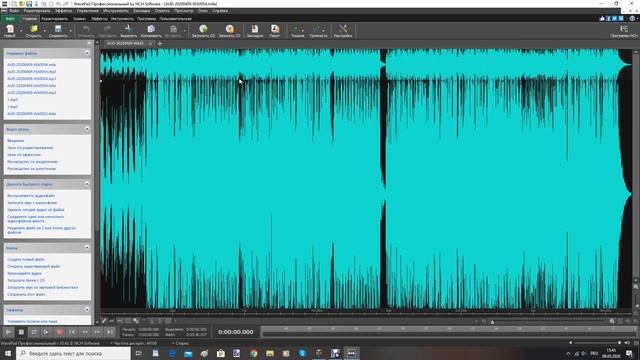The image size is (640, 360).
Task: Burn a disc with Записать CD
Action: pyautogui.click(x=229, y=31)
